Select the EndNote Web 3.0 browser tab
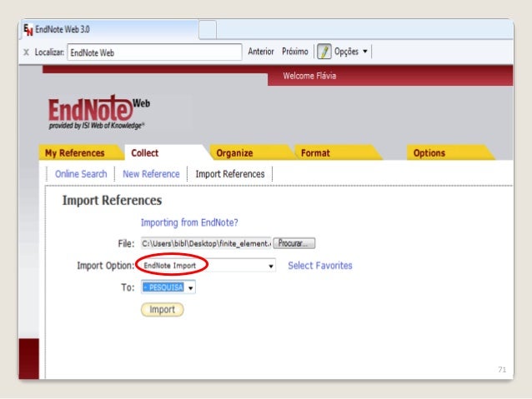This screenshot has height=399, width=532. 110,29
